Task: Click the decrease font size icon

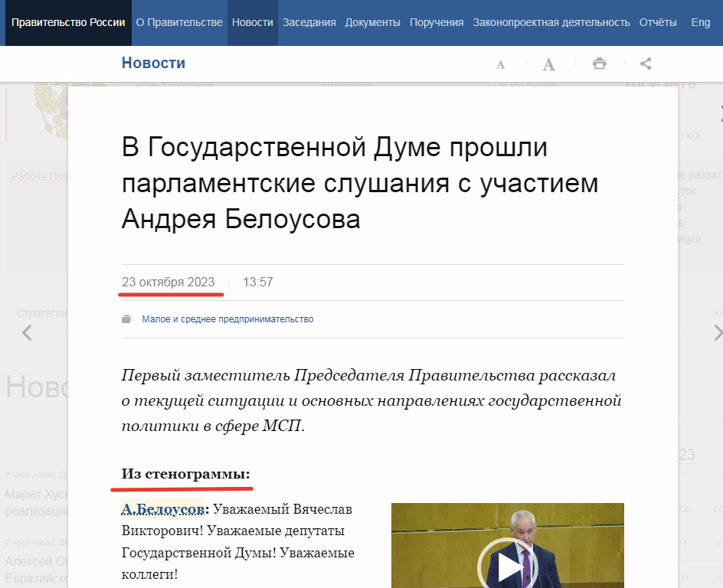Action: [x=501, y=64]
